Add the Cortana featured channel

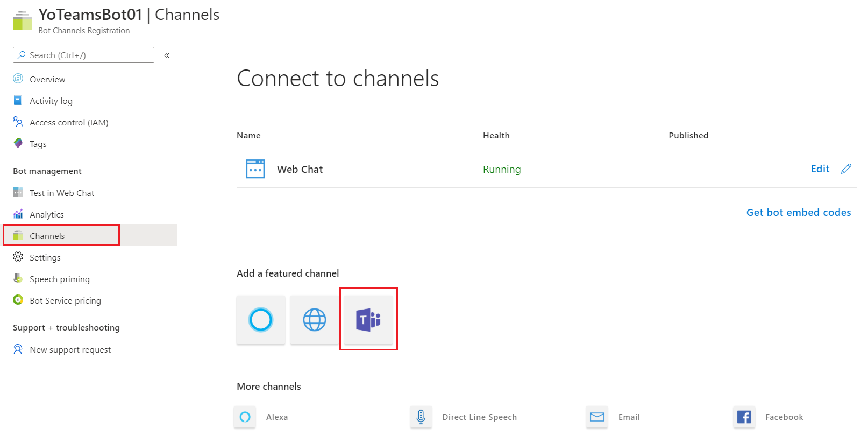pyautogui.click(x=261, y=320)
